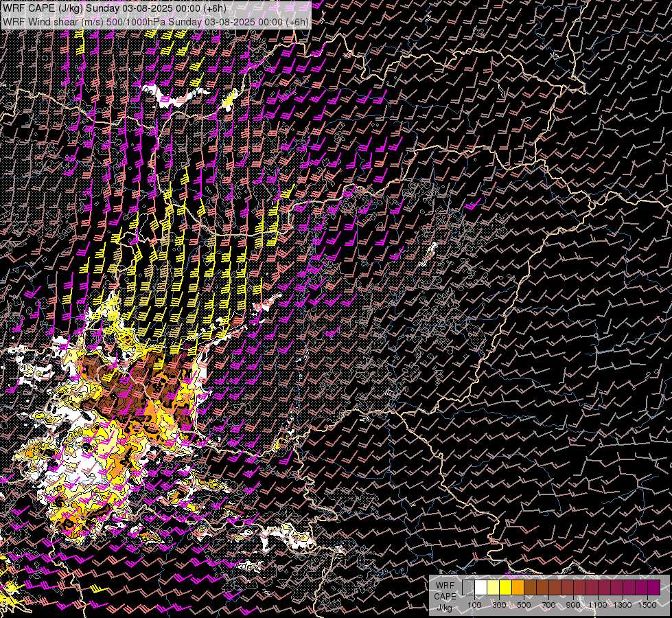
Task: Click the '100' legend value
Action: click(x=474, y=605)
